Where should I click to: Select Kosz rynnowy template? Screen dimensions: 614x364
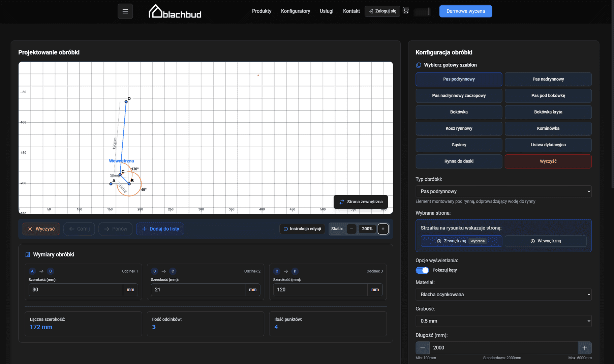click(459, 128)
